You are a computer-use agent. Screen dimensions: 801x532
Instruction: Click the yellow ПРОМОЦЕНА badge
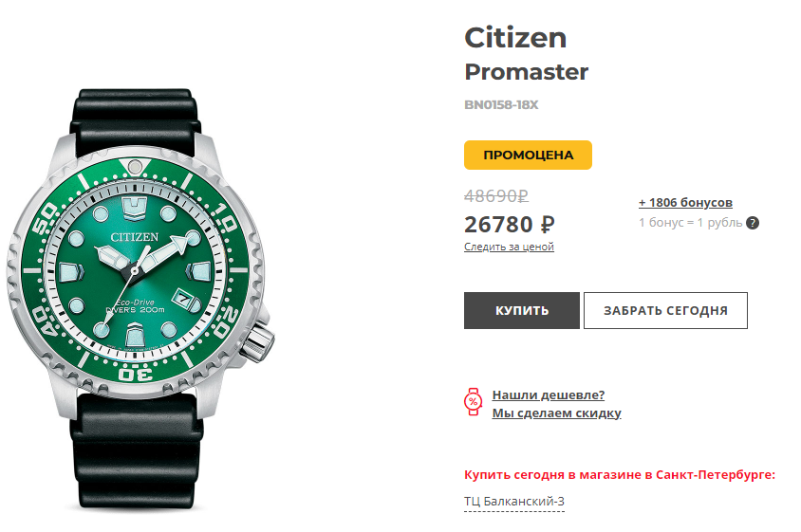coord(528,155)
